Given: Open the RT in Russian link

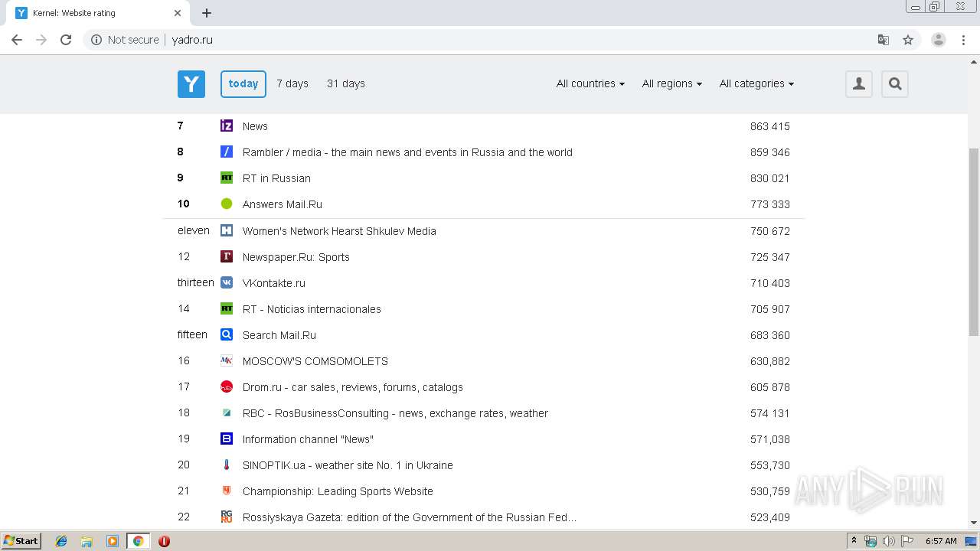Looking at the screenshot, I should coord(276,178).
